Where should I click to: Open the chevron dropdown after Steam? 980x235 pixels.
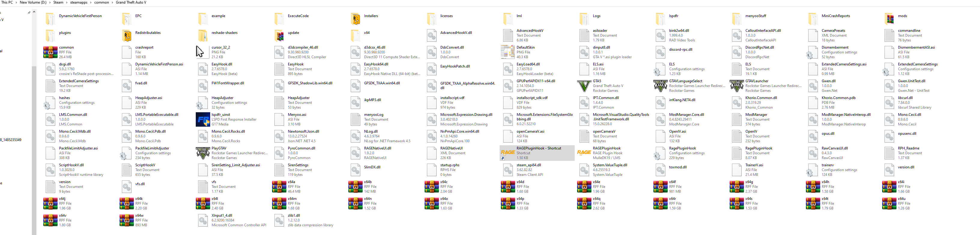67,3
